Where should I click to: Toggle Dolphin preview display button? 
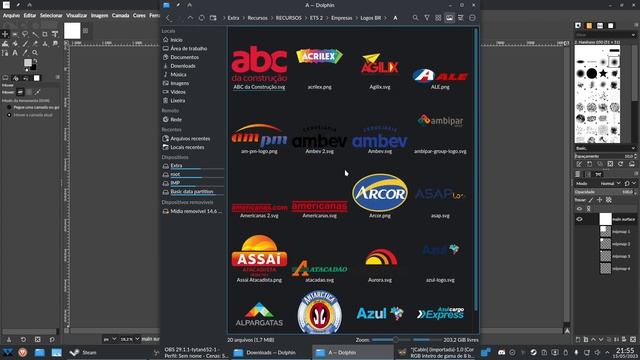(x=449, y=18)
